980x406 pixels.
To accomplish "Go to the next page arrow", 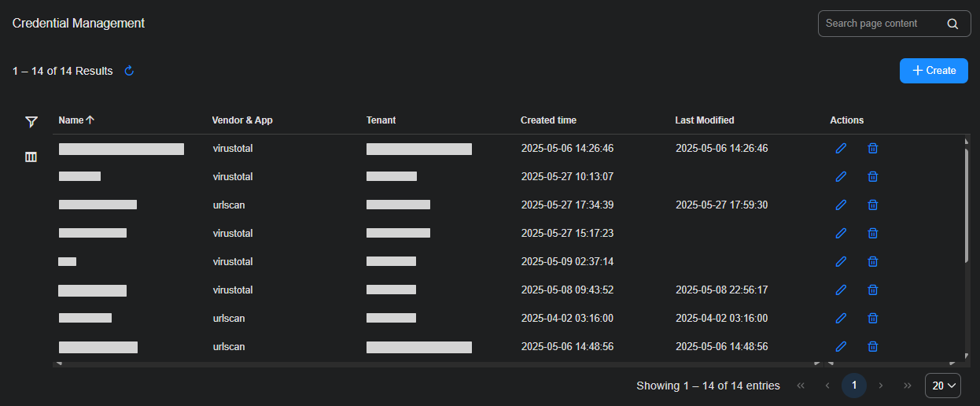I will [881, 386].
